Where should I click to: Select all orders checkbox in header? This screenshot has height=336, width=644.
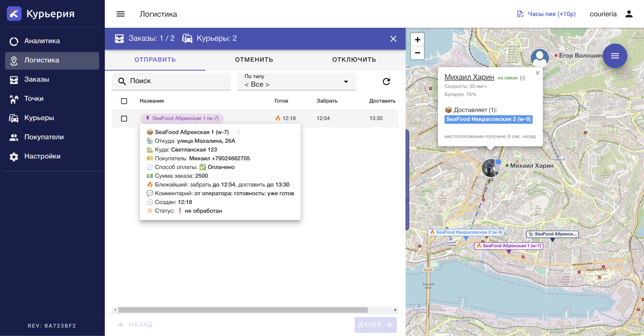click(x=124, y=101)
